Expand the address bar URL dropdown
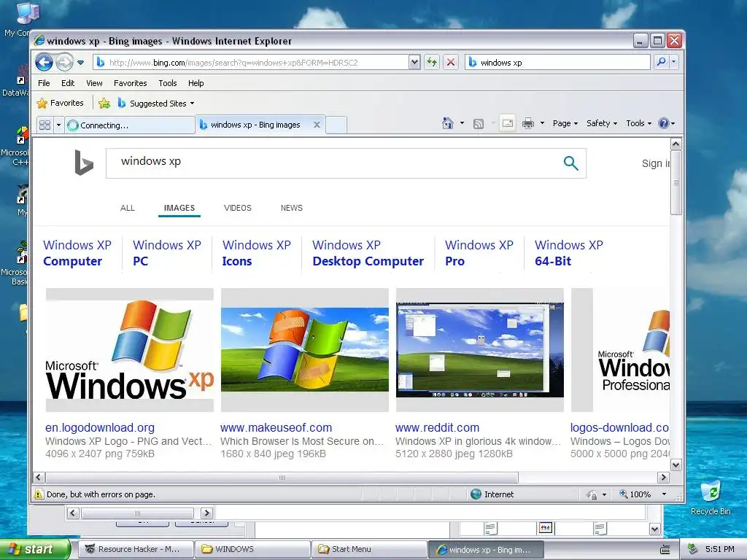The image size is (747, 560). click(414, 62)
